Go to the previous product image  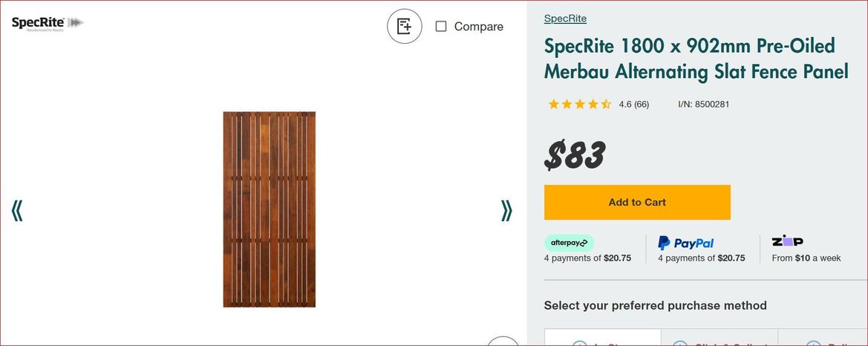(x=17, y=211)
